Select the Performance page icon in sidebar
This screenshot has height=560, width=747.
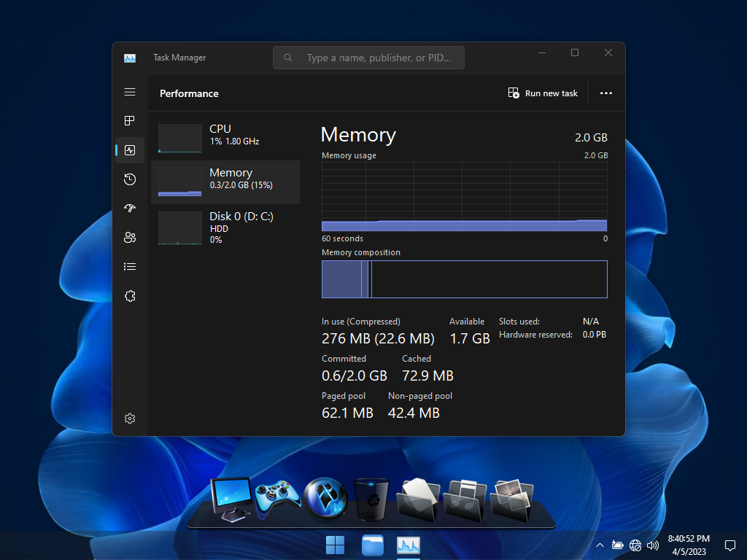pyautogui.click(x=130, y=150)
